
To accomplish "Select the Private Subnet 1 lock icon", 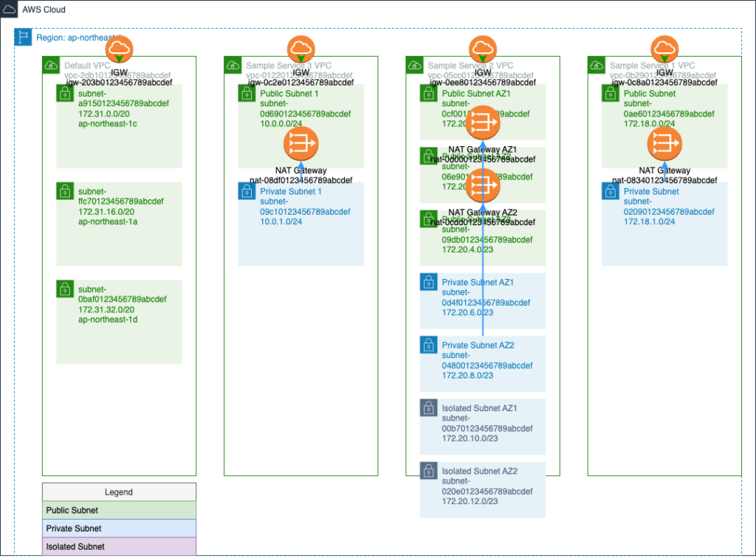I will click(x=247, y=191).
